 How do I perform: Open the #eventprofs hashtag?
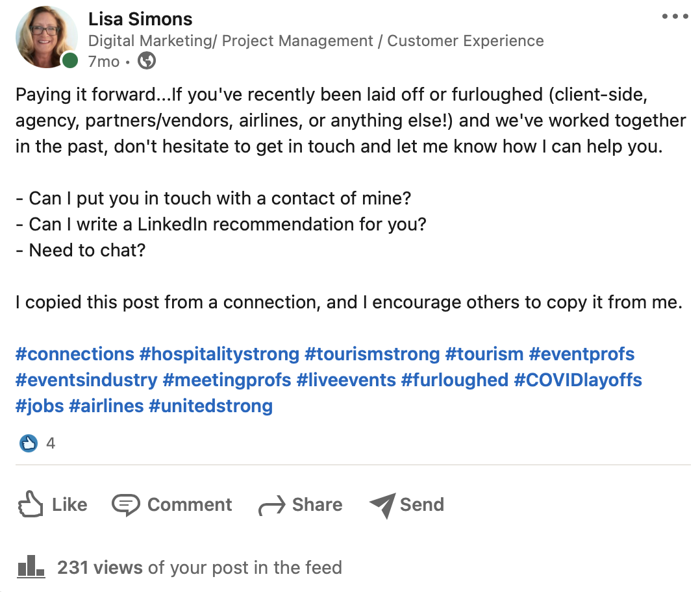[581, 354]
